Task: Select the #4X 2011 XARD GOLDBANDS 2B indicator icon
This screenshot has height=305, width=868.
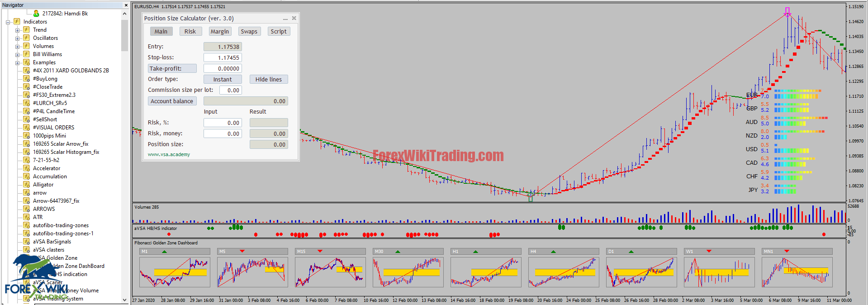Action: point(27,71)
